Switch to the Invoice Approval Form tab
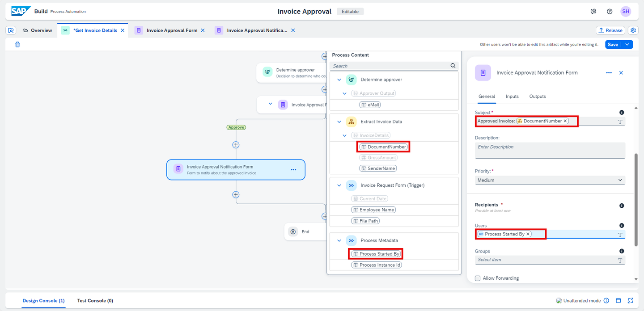The height and width of the screenshot is (311, 644). [x=172, y=30]
